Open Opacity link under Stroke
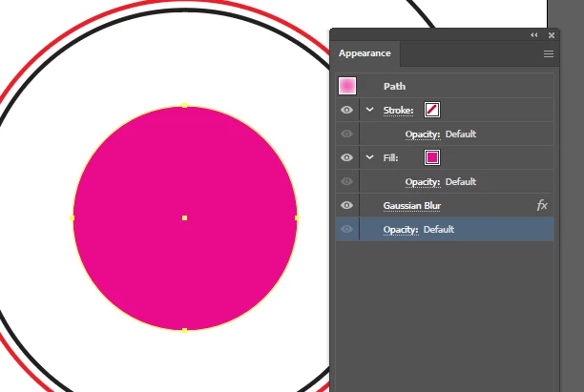This screenshot has height=392, width=584. pyautogui.click(x=423, y=134)
